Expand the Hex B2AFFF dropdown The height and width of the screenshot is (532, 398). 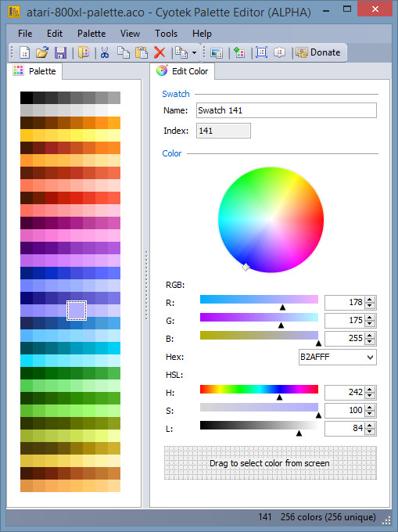370,357
